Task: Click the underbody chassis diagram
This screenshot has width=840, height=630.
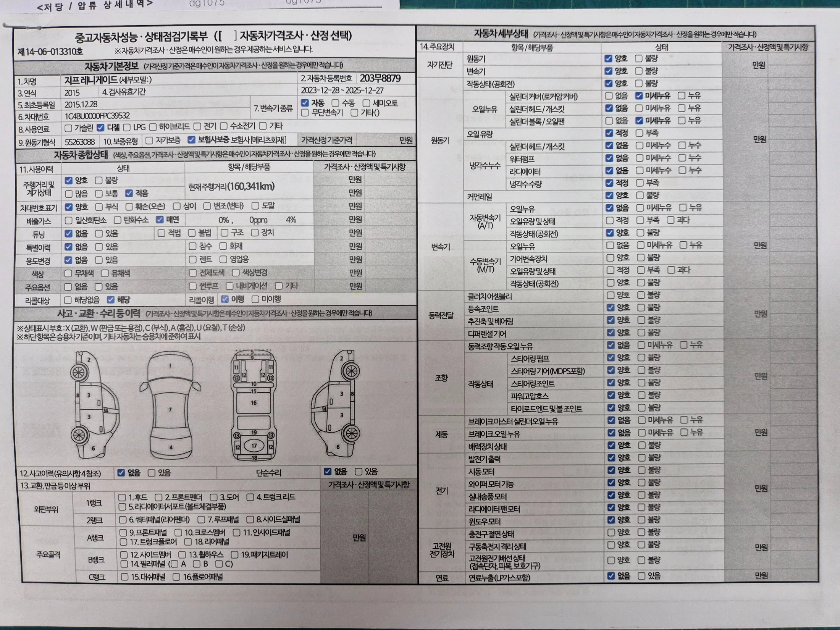Action: (x=254, y=405)
